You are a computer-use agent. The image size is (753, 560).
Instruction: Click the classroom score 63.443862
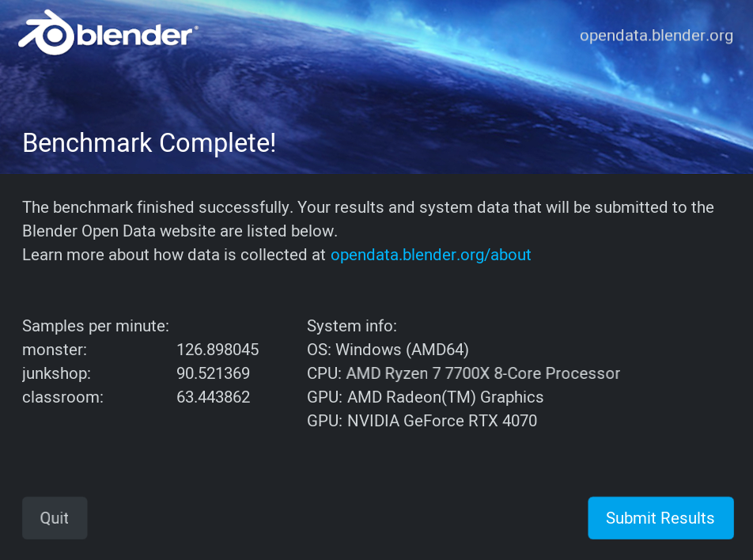click(214, 397)
